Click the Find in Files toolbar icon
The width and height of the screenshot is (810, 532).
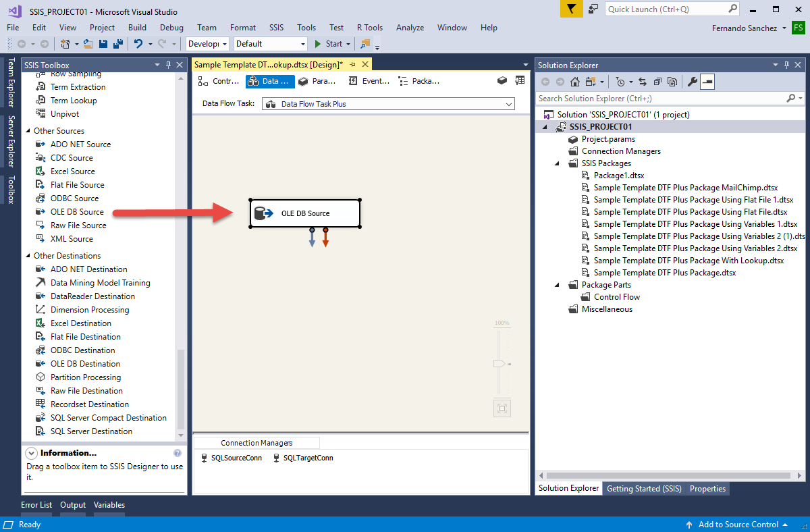point(365,44)
